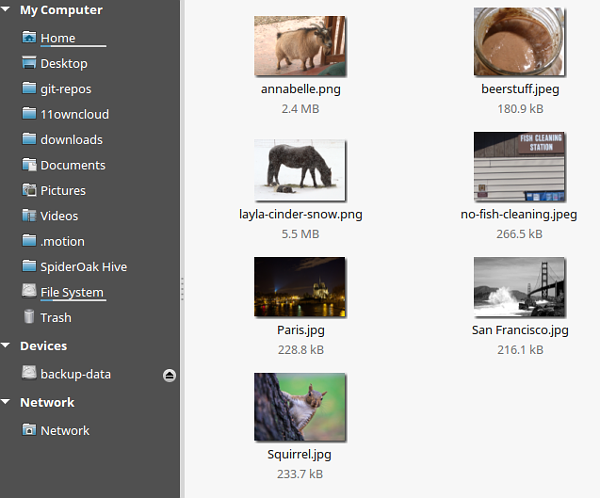This screenshot has height=498, width=600.
Task: Select the San Francisco.jpg bridge image
Action: pos(519,287)
